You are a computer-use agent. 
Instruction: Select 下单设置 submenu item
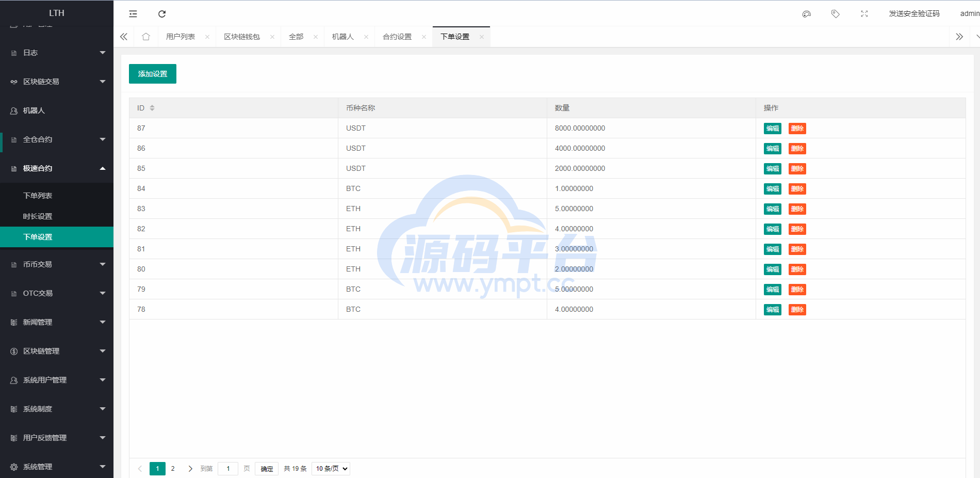(x=57, y=237)
